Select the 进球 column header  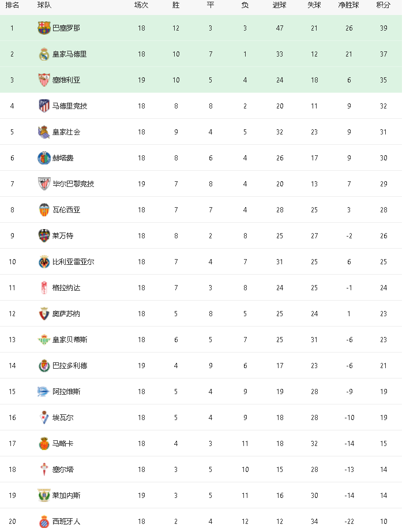pos(280,5)
